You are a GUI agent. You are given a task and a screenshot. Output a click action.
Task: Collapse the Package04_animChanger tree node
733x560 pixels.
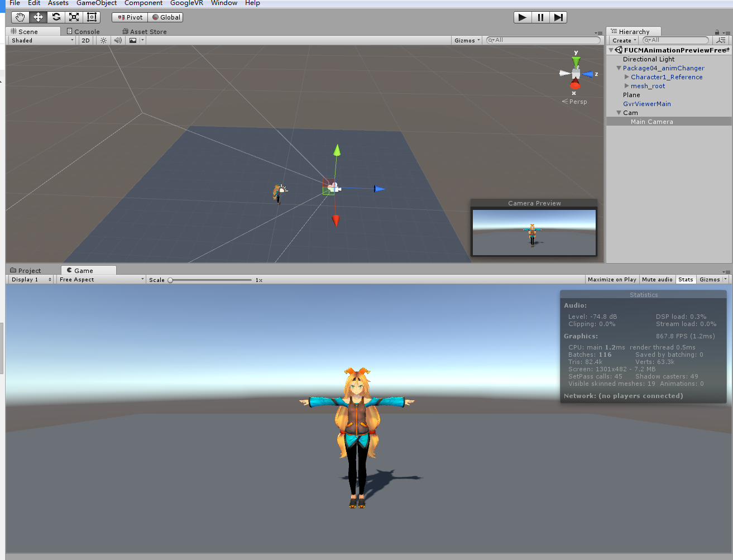(x=619, y=68)
